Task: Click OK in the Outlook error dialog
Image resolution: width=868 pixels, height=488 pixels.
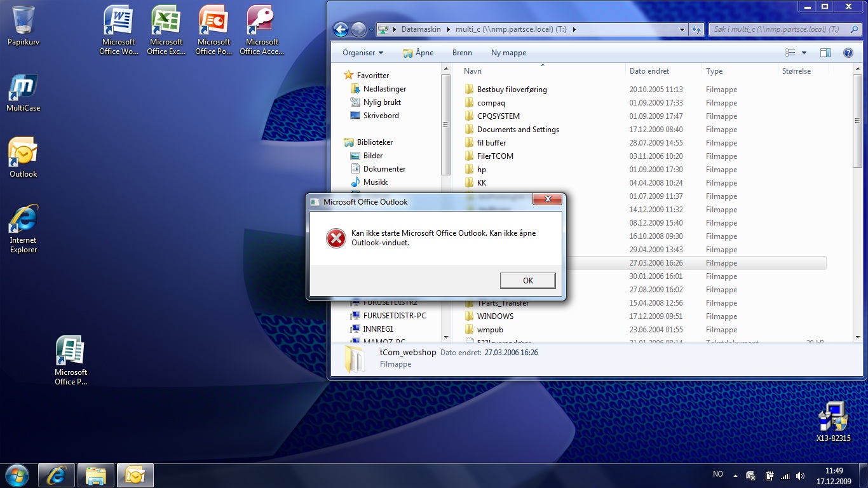Action: (x=527, y=280)
